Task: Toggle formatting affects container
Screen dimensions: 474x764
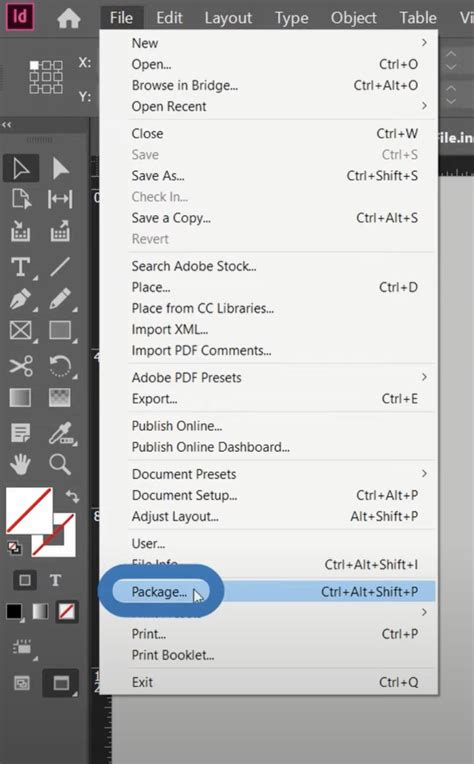Action: 24,580
